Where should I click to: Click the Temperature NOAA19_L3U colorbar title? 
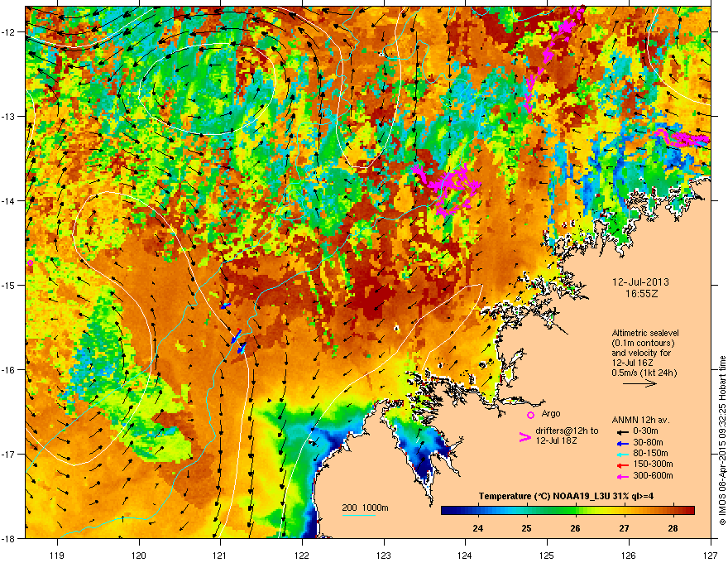coord(566,496)
